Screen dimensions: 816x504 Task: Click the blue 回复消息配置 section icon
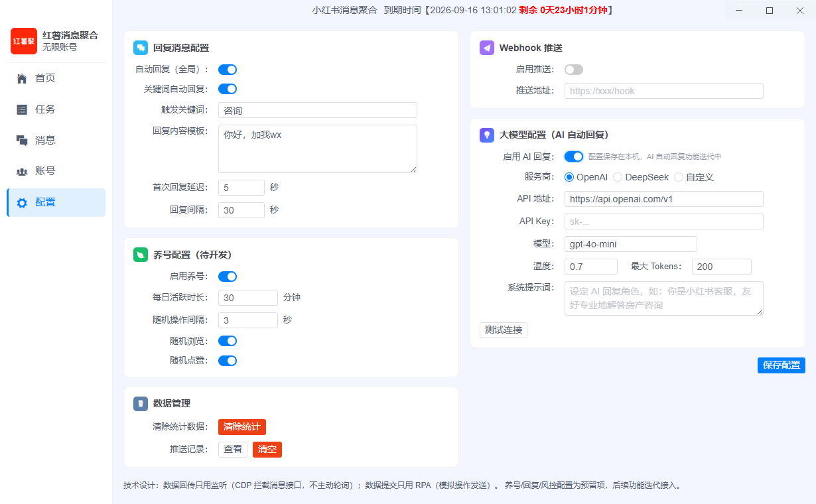[x=141, y=48]
